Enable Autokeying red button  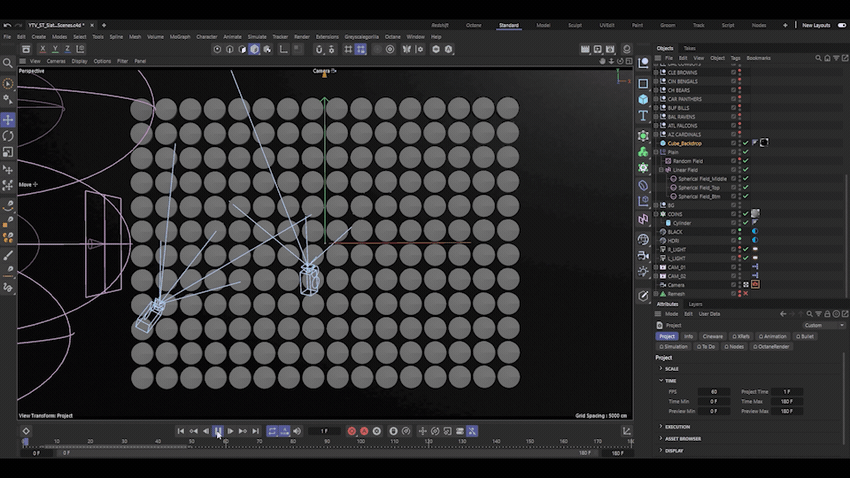point(364,431)
